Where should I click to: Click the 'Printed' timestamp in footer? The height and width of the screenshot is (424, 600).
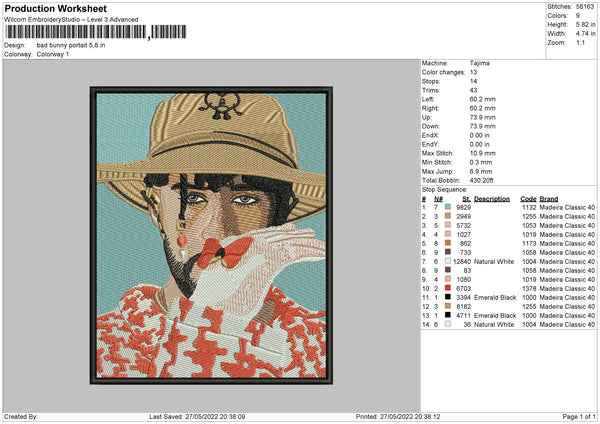coord(398,416)
